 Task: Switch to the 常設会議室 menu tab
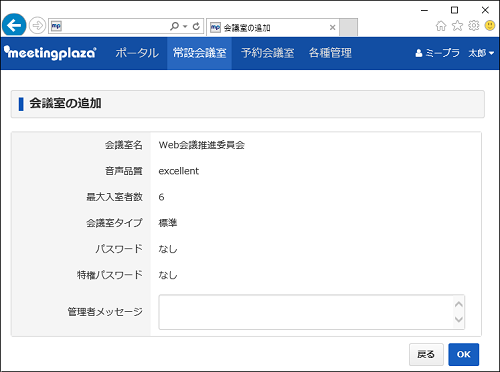pyautogui.click(x=199, y=53)
